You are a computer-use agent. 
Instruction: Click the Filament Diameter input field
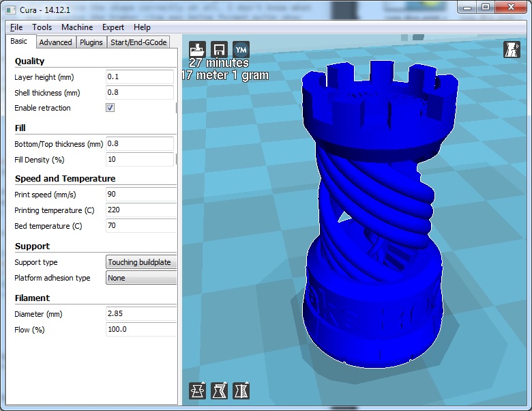point(141,313)
